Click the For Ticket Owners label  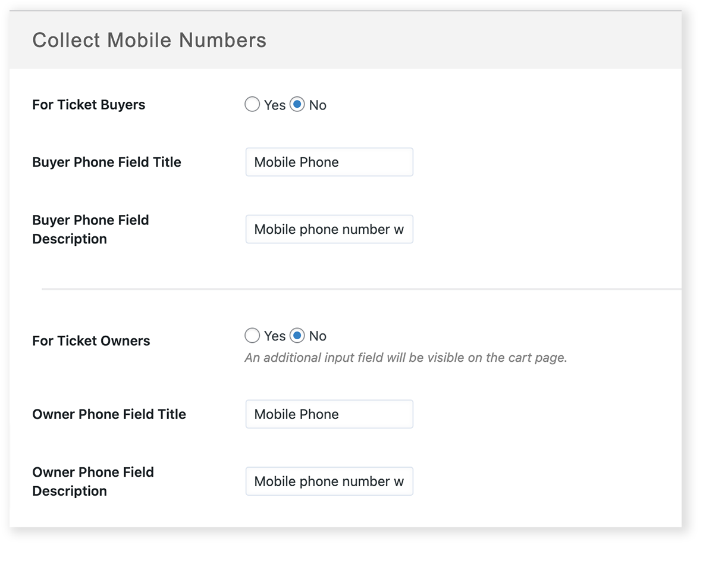click(x=90, y=341)
